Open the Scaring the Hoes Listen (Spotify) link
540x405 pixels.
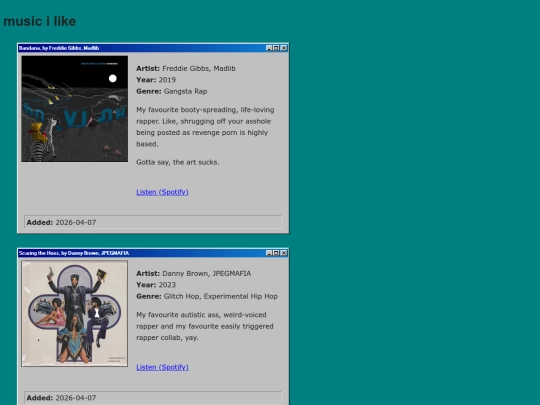click(x=162, y=367)
